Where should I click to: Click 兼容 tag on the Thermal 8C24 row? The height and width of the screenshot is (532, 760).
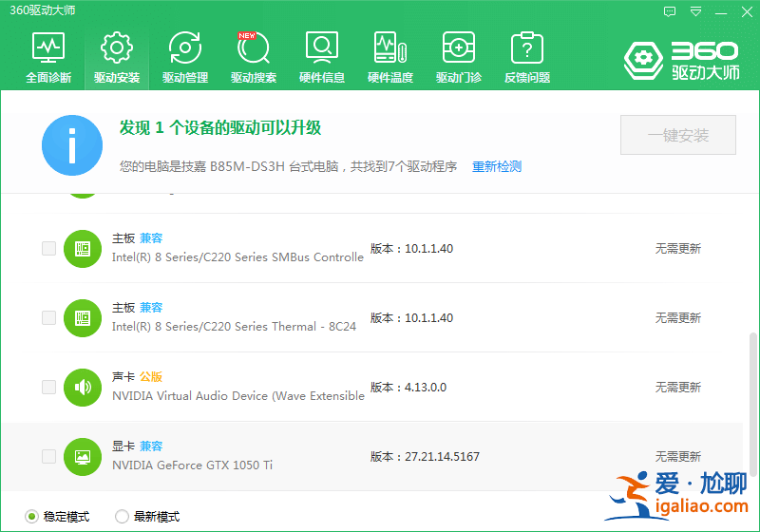pos(151,308)
